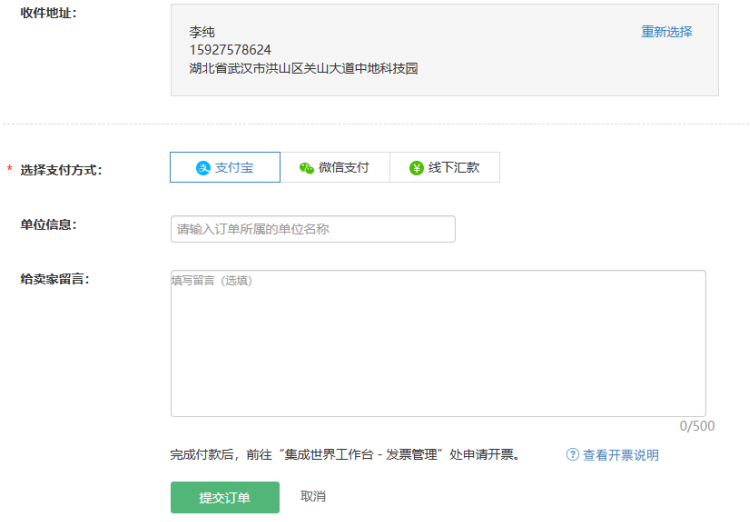This screenshot has height=522, width=750.
Task: Click inside the 给卖家留言 message textarea
Action: click(438, 345)
